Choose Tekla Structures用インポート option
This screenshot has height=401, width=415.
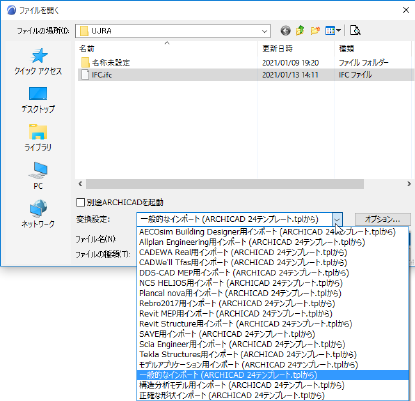(273, 354)
